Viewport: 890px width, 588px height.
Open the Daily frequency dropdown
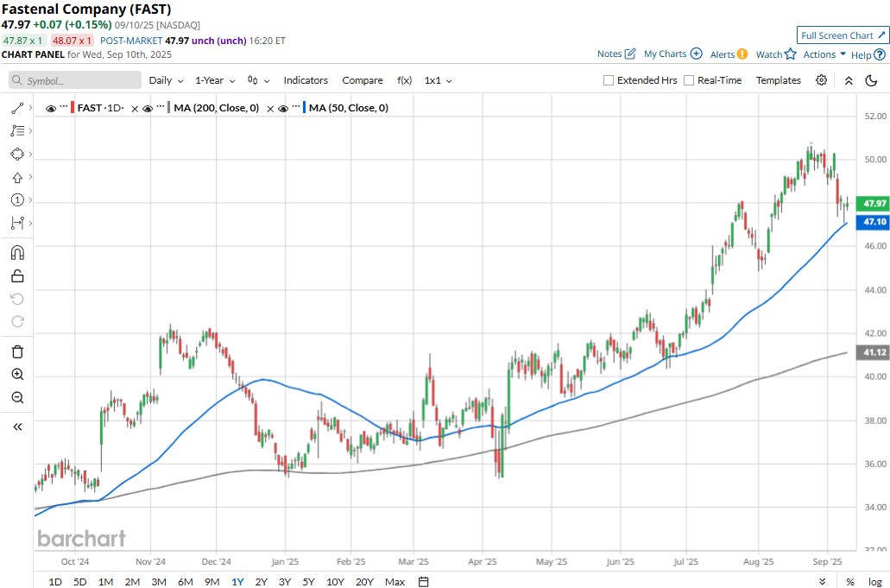point(166,80)
